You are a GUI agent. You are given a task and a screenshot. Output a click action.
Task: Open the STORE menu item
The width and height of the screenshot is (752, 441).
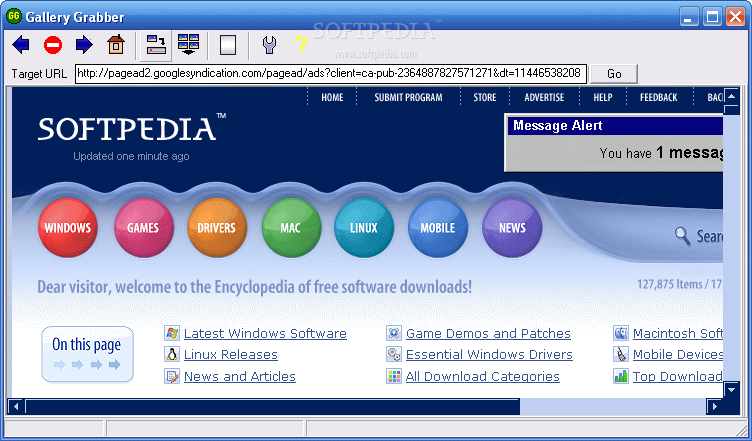click(484, 97)
